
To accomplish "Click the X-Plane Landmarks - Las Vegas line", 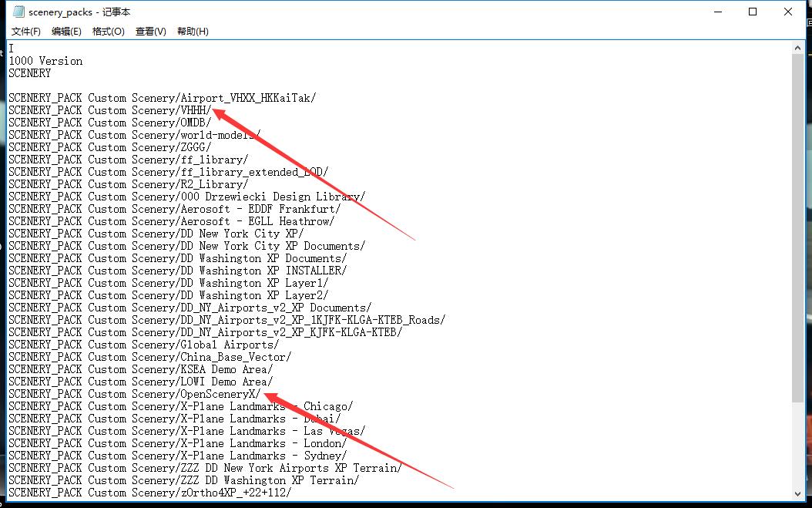I will point(187,431).
